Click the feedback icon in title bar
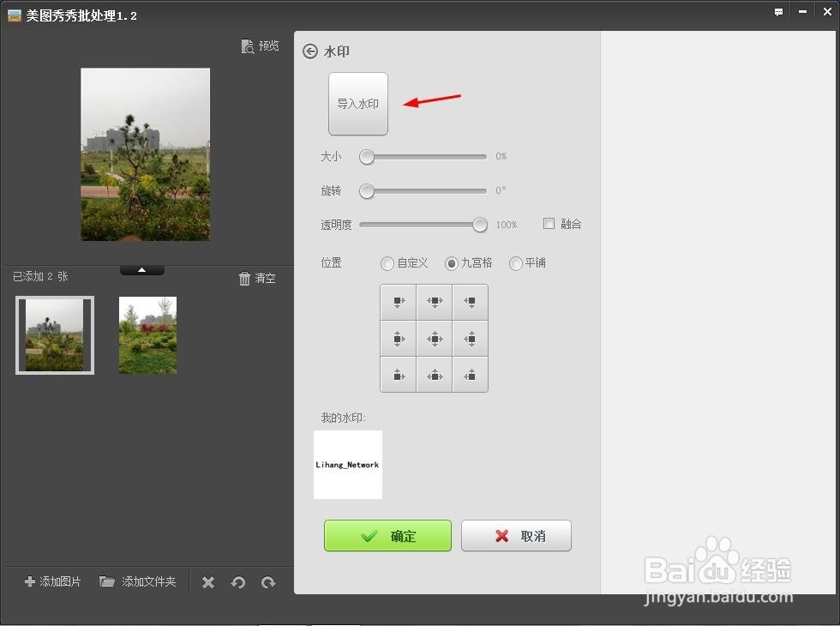Viewport: 840px width, 626px height. coord(777,11)
